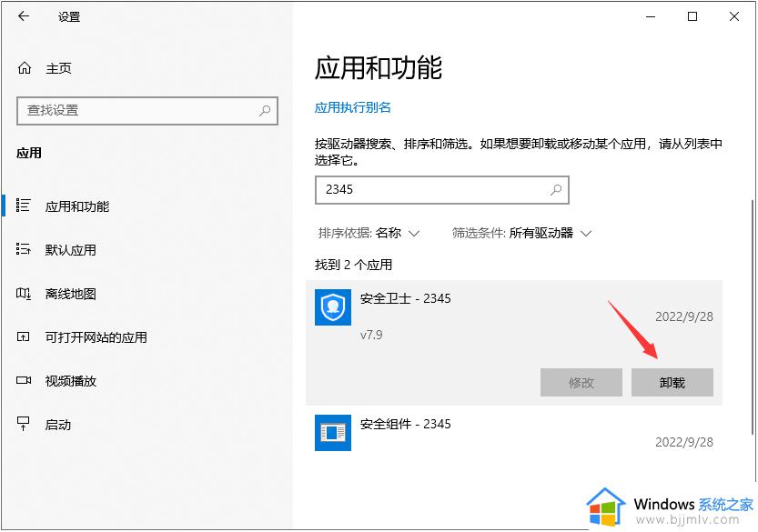The width and height of the screenshot is (758, 532).
Task: Focus the 查找设置 search field
Action: click(147, 111)
